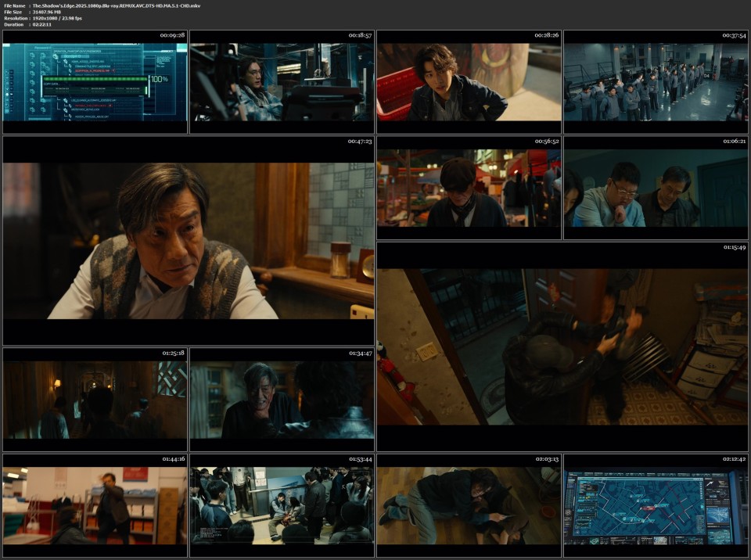Open the final map interface thumbnail
The width and height of the screenshot is (751, 560).
(657, 508)
